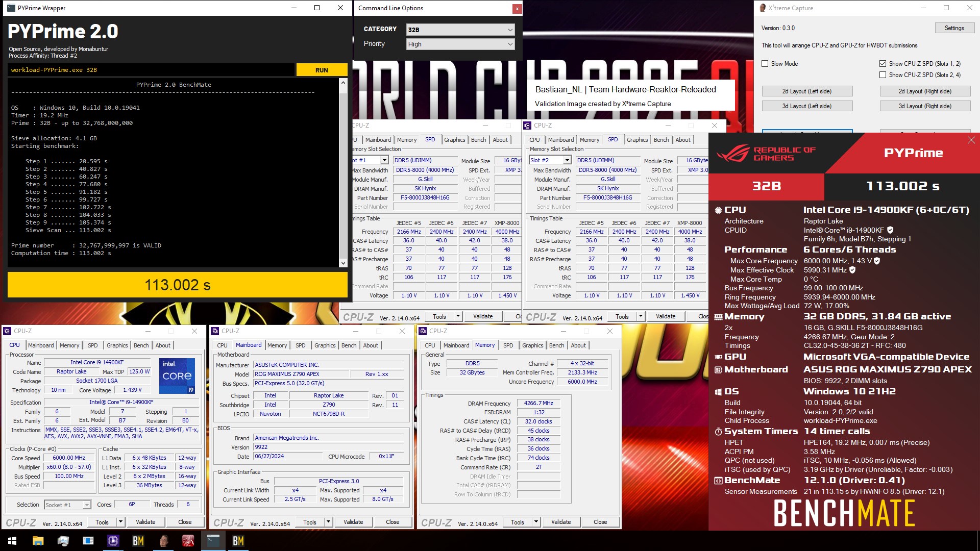Open the performance monitor taskbar icon
The height and width of the screenshot is (551, 980).
pos(63,541)
